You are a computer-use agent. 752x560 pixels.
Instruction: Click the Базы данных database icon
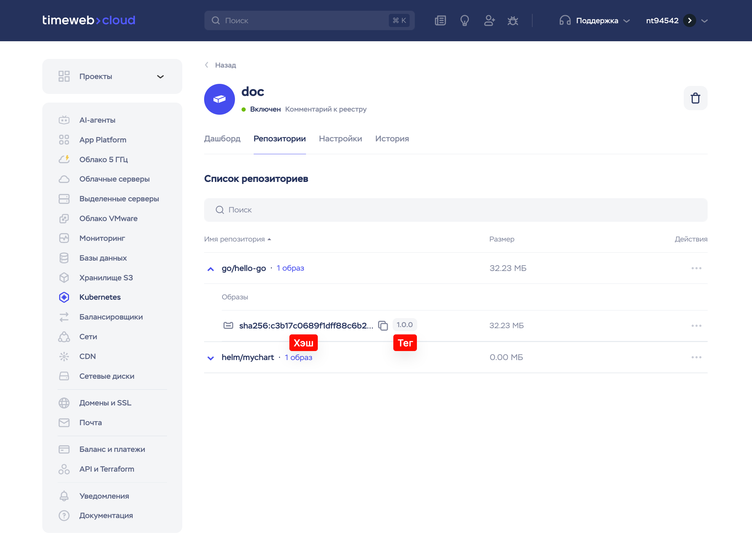pos(64,258)
